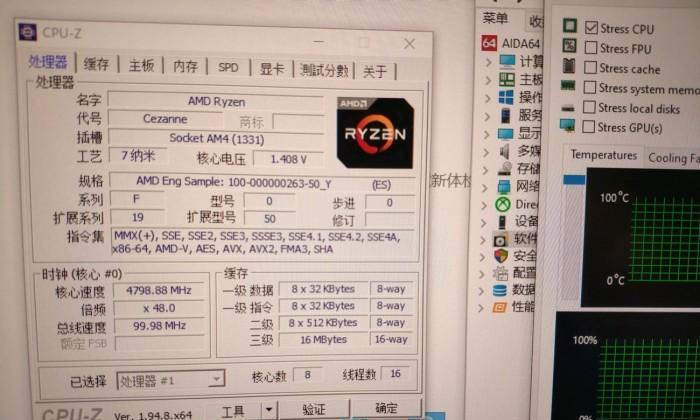Expand the 服务器 node in AIDA64 tree

(487, 116)
